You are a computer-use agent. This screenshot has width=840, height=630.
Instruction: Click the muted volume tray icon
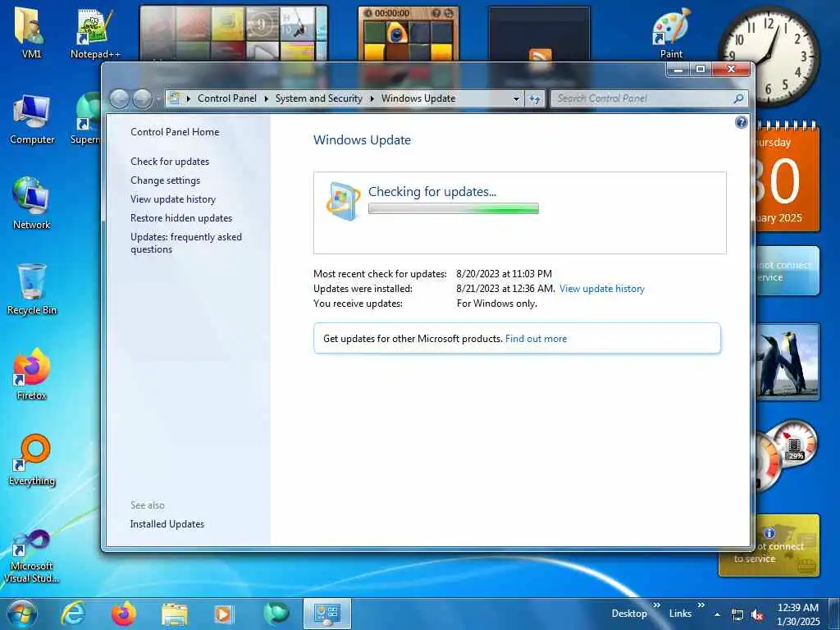point(757,615)
